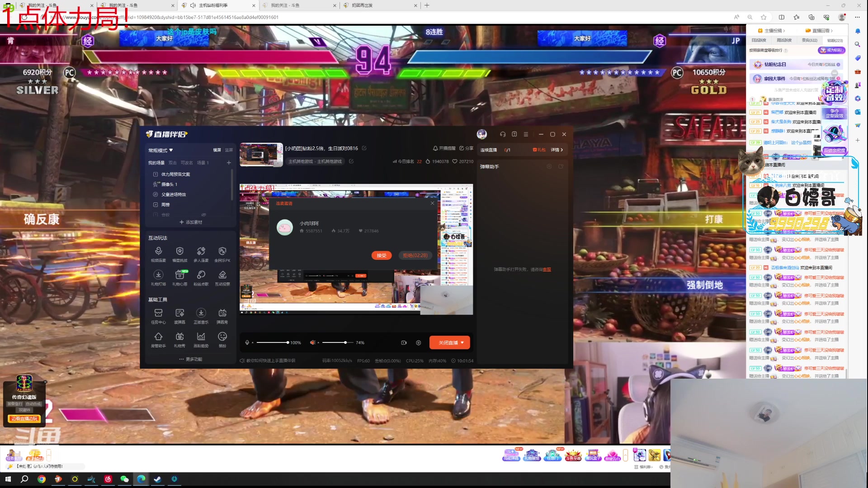Open 礼物心愿 gift wish tool

click(x=179, y=278)
